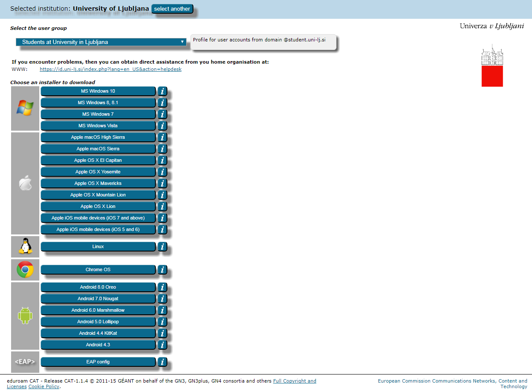Open info icon for Android 4.4 KitKat
Image resolution: width=532 pixels, height=392 pixels.
(x=162, y=333)
